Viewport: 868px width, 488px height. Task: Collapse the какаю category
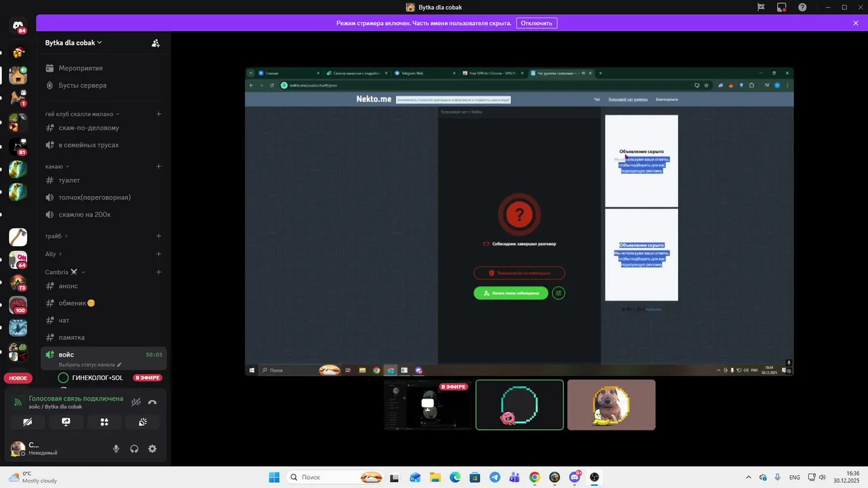click(57, 166)
